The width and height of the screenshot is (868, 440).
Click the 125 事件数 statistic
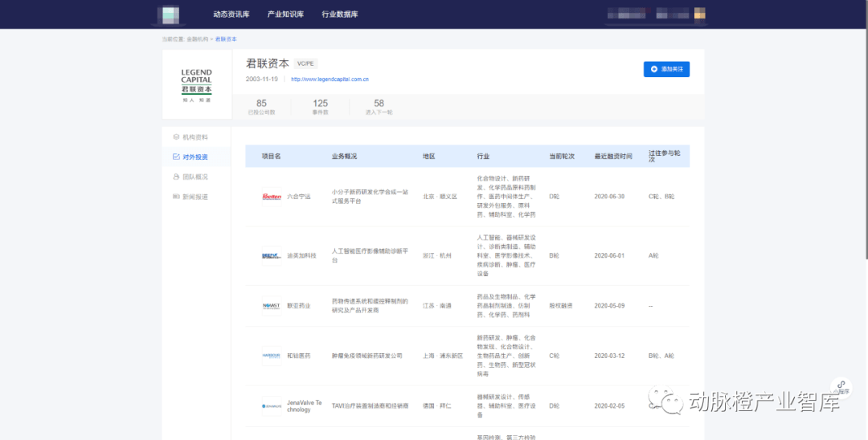coord(320,107)
